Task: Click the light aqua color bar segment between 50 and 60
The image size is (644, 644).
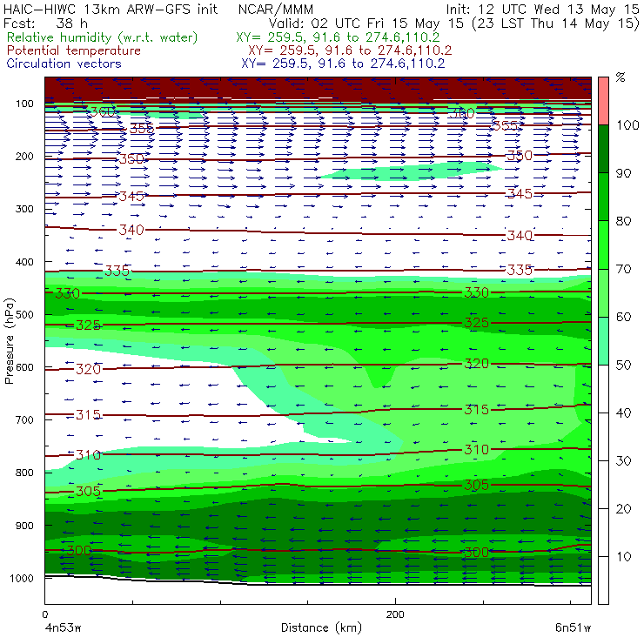Action: coord(603,341)
